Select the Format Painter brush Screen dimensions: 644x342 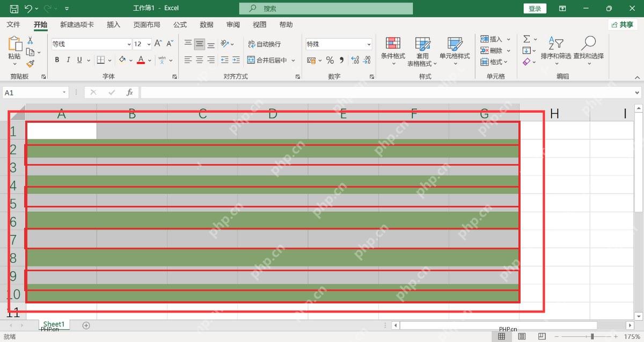(30, 63)
